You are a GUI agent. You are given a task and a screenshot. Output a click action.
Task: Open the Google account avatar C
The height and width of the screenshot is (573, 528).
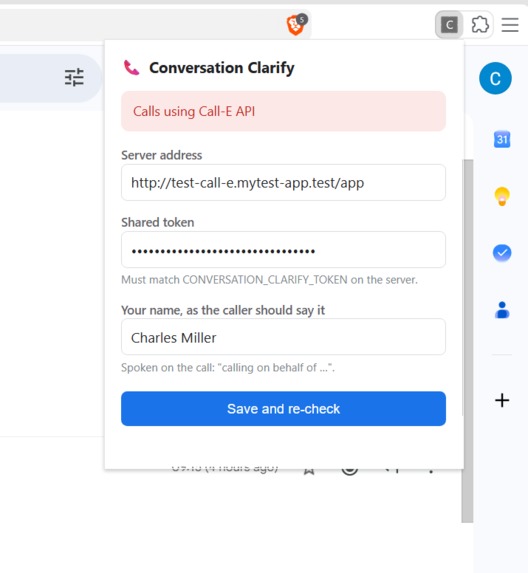(x=495, y=78)
